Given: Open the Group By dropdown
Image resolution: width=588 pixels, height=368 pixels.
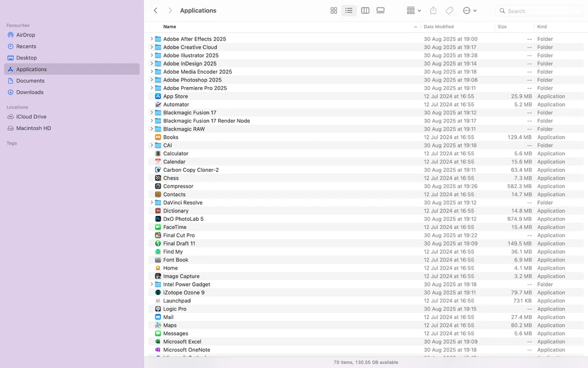Looking at the screenshot, I should pos(413,11).
